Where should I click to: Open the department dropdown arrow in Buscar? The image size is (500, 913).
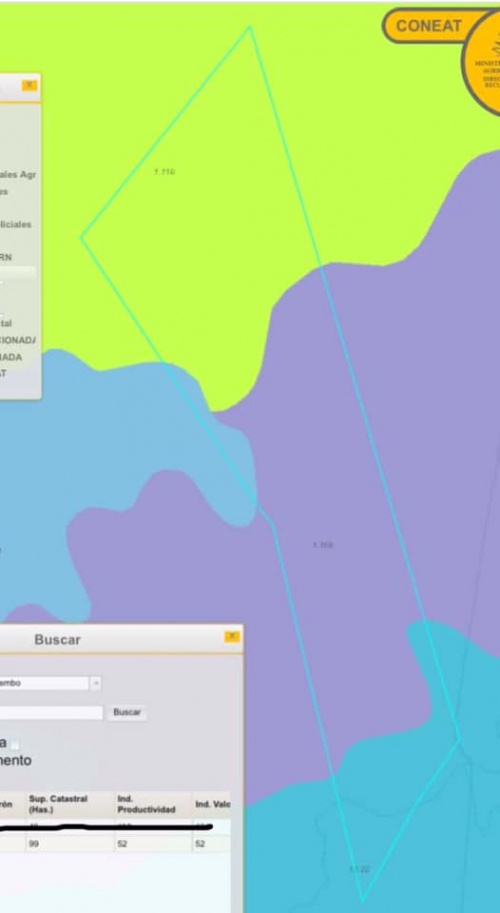click(x=96, y=683)
